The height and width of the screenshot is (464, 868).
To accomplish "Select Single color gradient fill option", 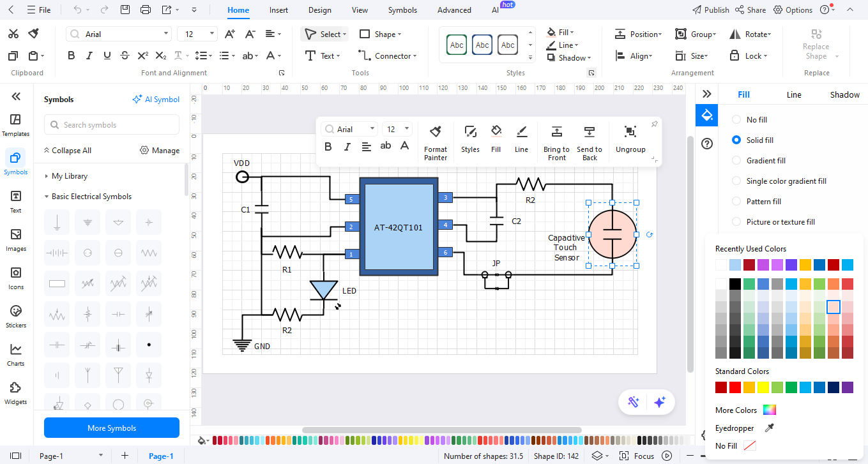I will point(736,181).
